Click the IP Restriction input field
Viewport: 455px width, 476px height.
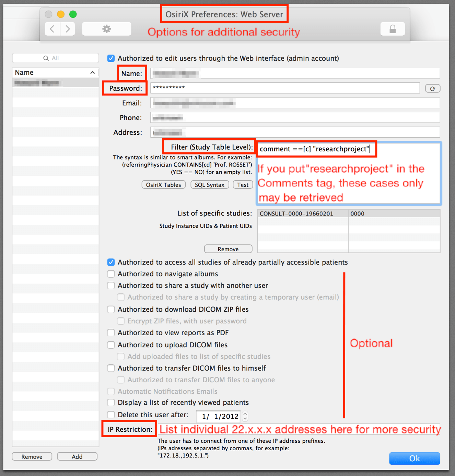[299, 429]
